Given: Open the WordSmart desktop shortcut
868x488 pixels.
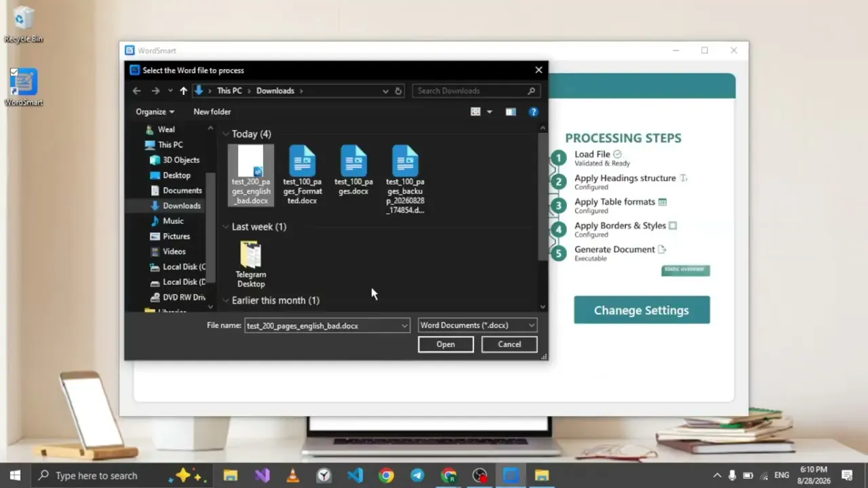Looking at the screenshot, I should click(24, 87).
